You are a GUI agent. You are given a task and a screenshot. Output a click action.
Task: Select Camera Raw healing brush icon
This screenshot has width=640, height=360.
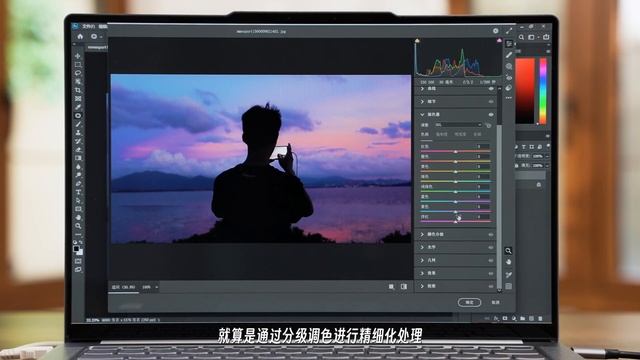509,55
